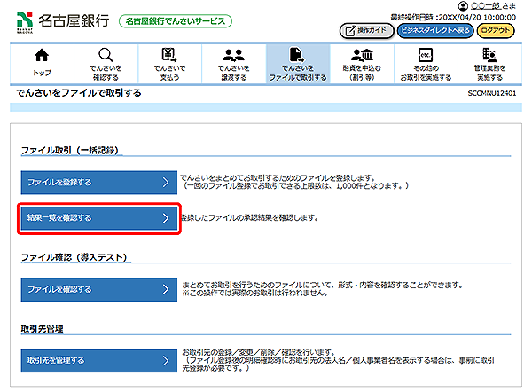This screenshot has height=392, width=532.
Task: Click the people icon for でんさいを譲渡する
Action: pyautogui.click(x=233, y=55)
